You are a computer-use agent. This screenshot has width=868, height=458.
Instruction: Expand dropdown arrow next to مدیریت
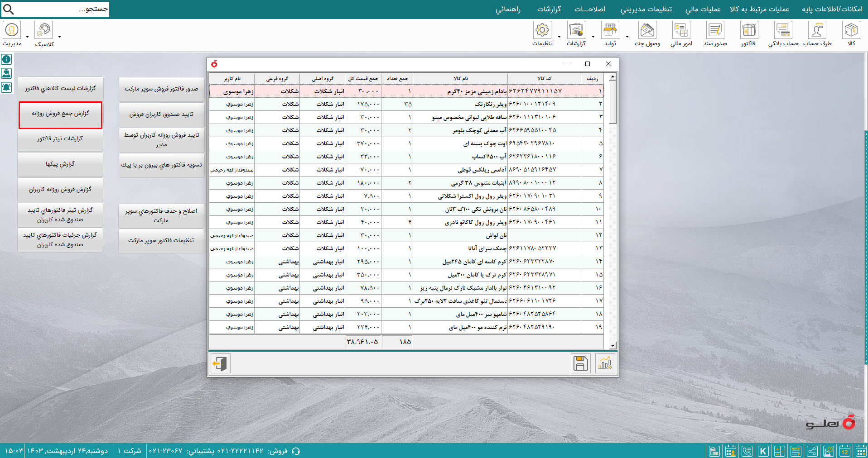point(27,37)
